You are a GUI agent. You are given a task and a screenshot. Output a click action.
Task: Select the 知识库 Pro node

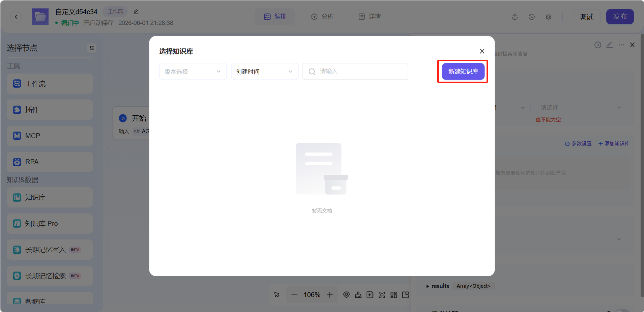(x=50, y=224)
